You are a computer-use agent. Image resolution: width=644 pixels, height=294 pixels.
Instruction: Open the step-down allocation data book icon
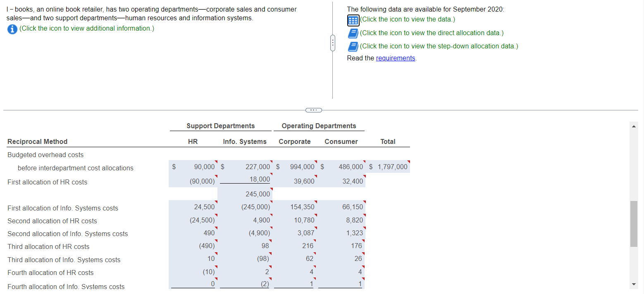point(353,46)
